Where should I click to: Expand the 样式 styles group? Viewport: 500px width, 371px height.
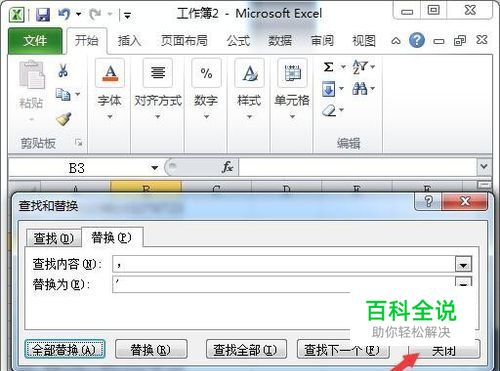click(249, 89)
